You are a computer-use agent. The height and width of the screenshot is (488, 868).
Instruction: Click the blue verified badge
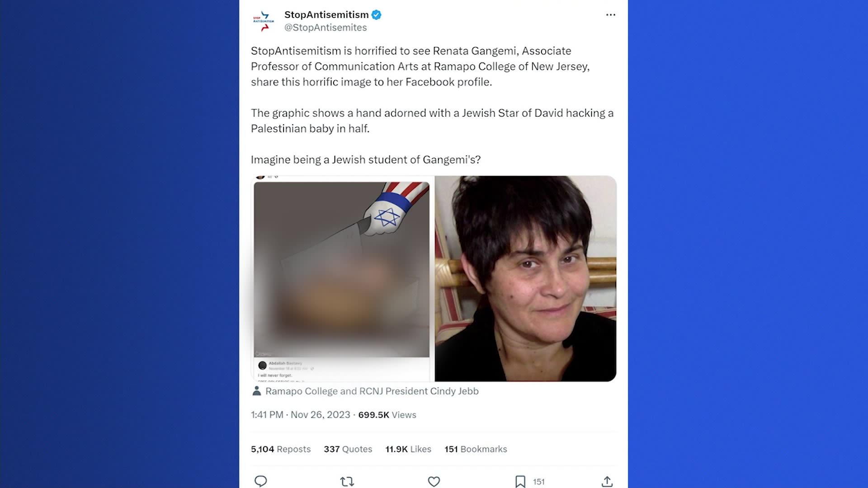point(376,15)
